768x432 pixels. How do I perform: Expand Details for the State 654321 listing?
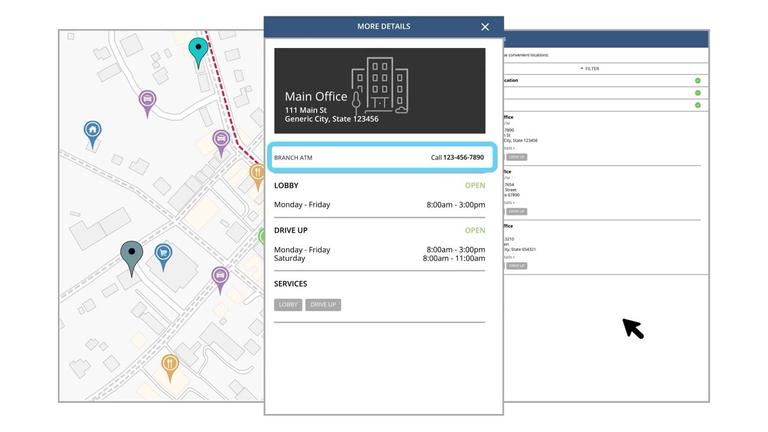pos(509,257)
